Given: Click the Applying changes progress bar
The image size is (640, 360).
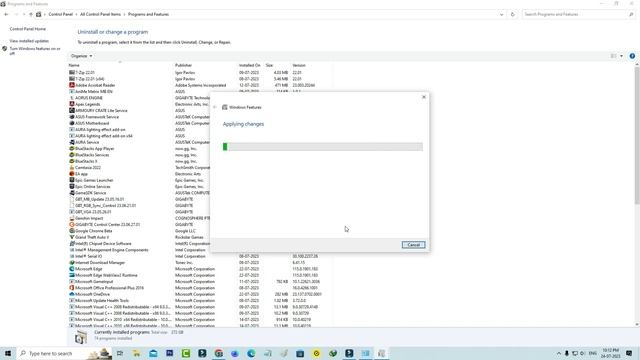Looking at the screenshot, I should (x=322, y=147).
